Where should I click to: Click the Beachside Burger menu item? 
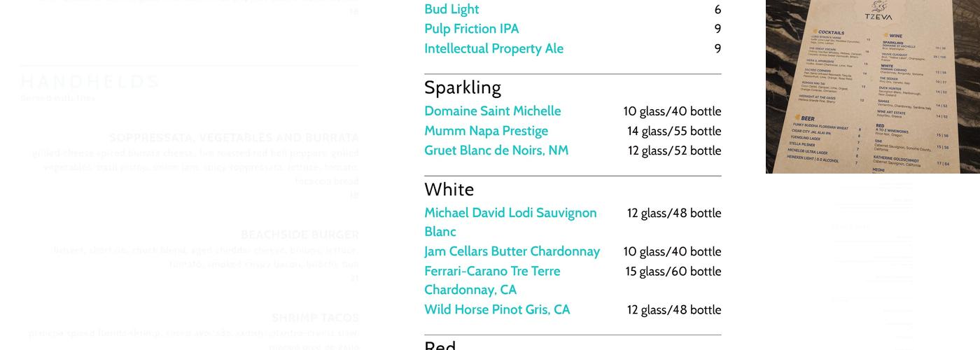[x=300, y=235]
